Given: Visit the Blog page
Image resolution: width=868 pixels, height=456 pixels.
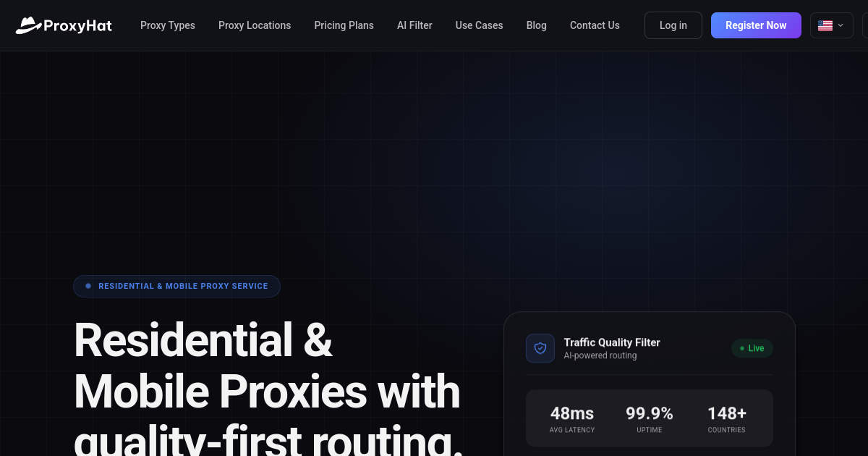Looking at the screenshot, I should tap(537, 25).
